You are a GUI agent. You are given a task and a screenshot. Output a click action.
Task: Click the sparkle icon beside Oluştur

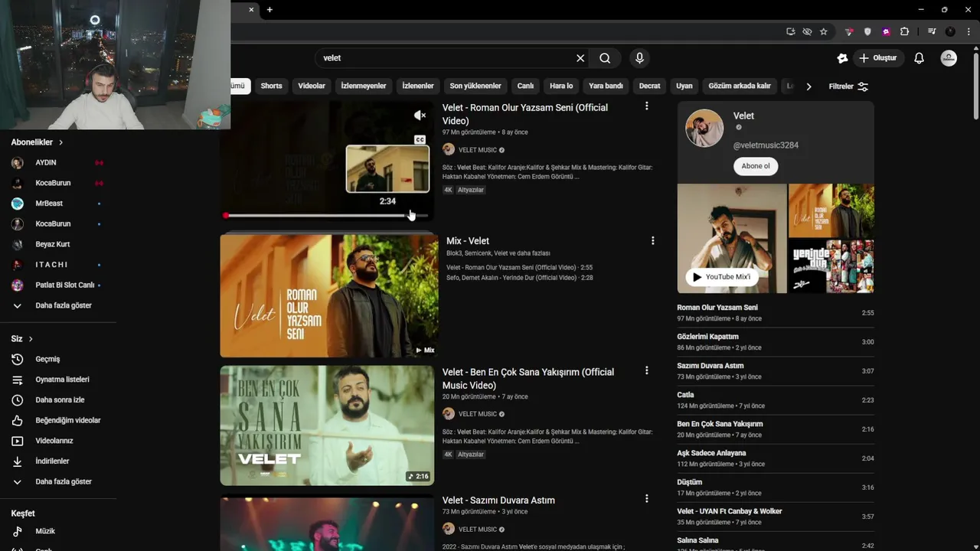pyautogui.click(x=842, y=58)
